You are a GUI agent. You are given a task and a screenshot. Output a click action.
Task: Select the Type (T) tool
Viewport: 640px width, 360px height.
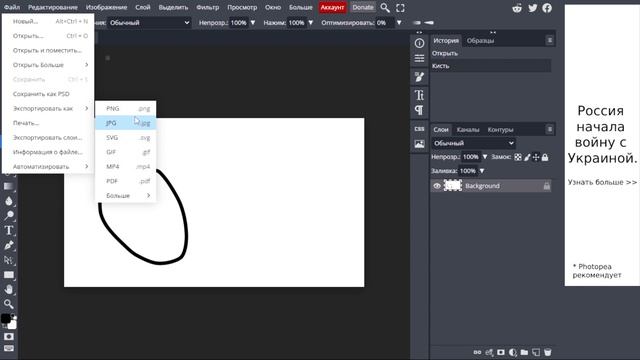pos(9,230)
